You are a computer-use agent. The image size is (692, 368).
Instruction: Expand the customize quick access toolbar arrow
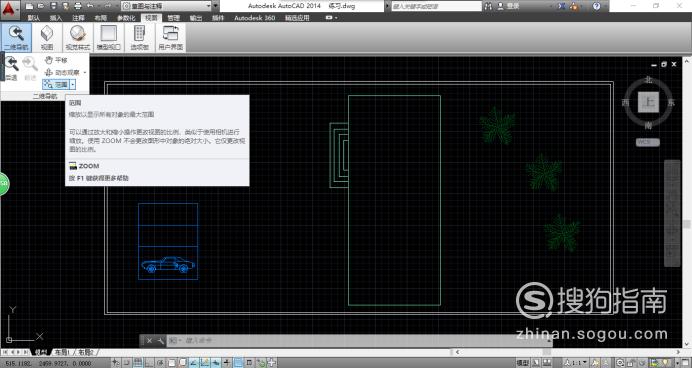coord(215,6)
